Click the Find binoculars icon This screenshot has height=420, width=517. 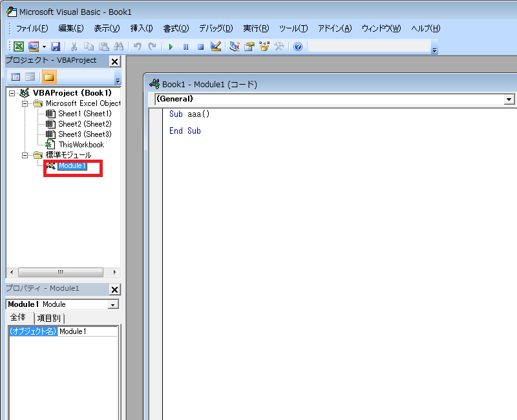[118, 47]
